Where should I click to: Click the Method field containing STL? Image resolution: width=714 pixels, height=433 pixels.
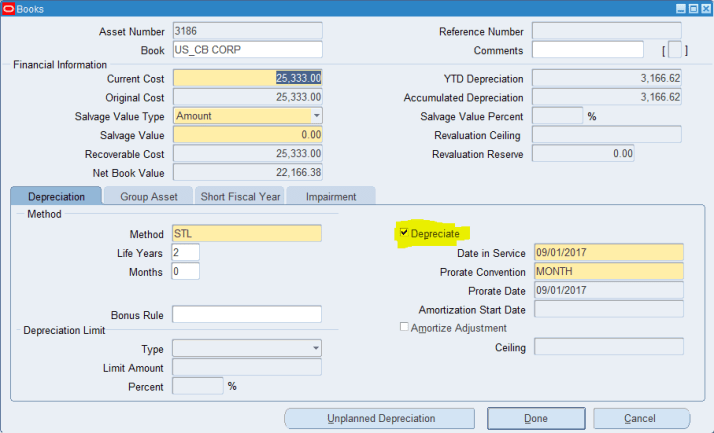tap(247, 234)
